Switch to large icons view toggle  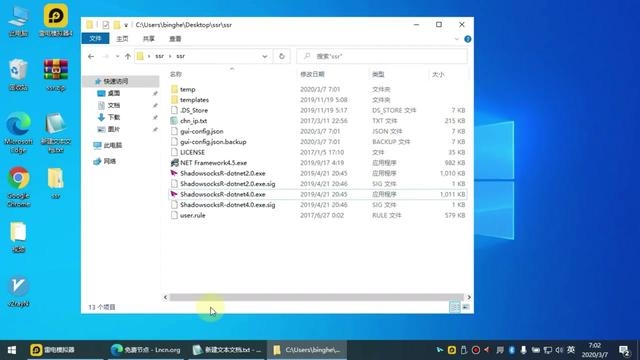(x=466, y=307)
